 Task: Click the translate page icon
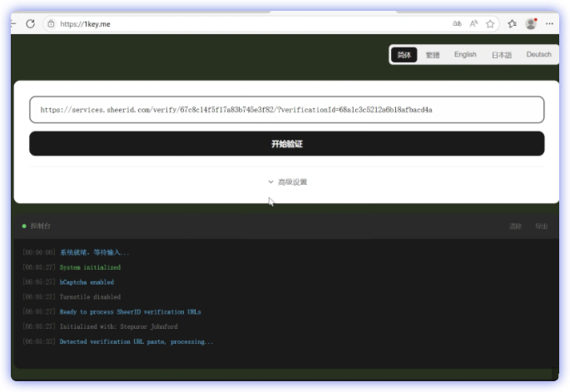(x=457, y=24)
